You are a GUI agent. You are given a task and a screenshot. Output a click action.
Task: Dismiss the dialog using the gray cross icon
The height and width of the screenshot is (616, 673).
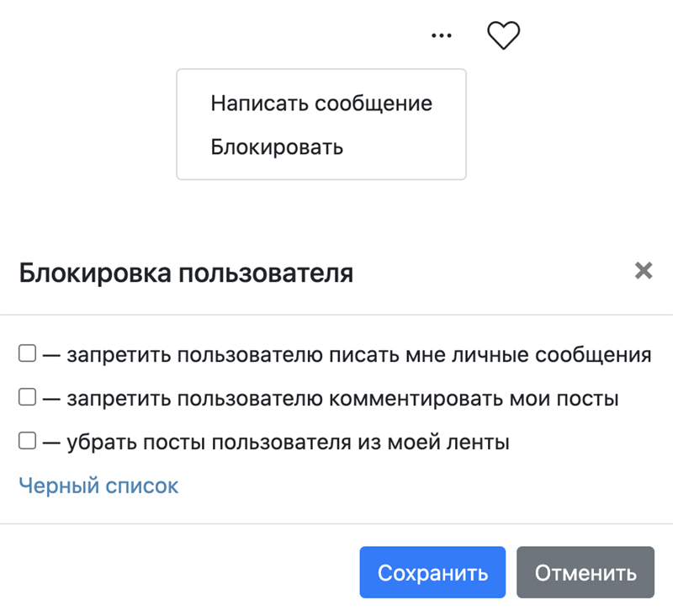(644, 271)
